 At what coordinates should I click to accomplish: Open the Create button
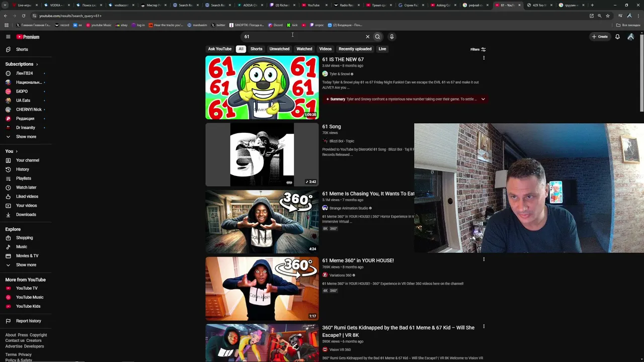600,37
